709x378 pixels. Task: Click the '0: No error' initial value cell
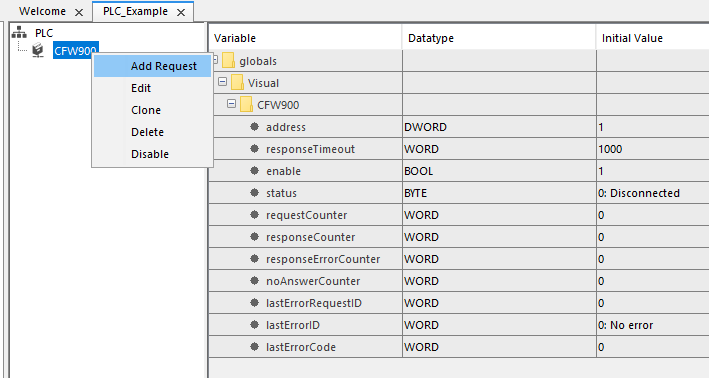[x=653, y=325]
